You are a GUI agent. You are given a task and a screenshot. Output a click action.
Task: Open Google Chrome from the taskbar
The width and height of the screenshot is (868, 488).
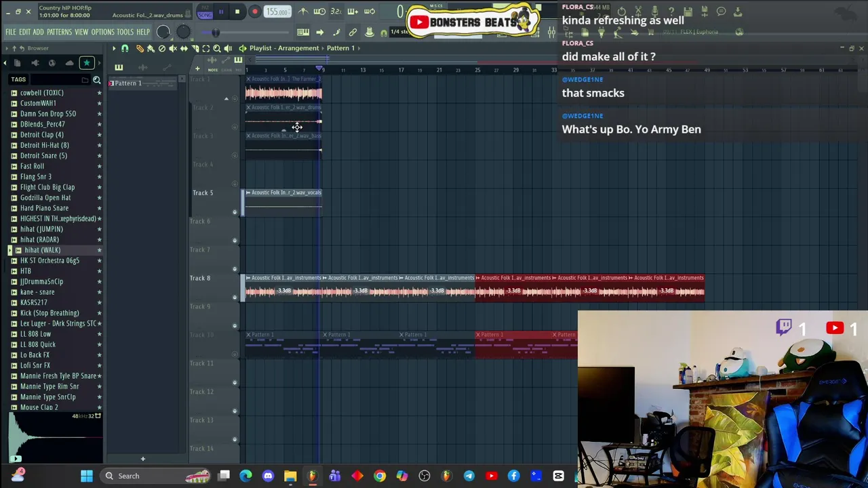(x=380, y=476)
